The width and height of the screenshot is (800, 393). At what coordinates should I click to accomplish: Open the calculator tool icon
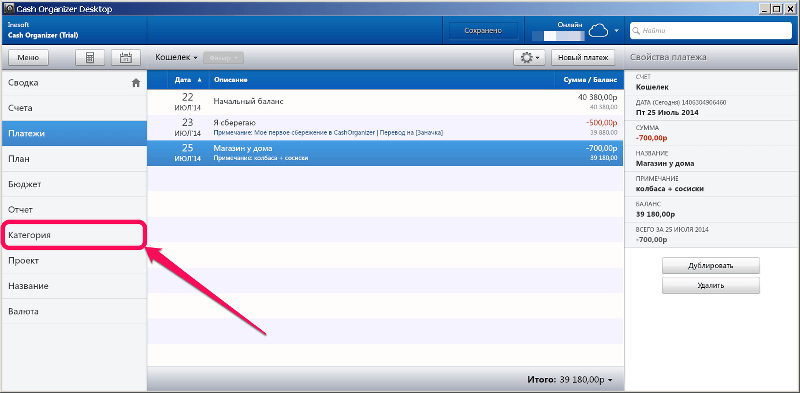pyautogui.click(x=90, y=58)
